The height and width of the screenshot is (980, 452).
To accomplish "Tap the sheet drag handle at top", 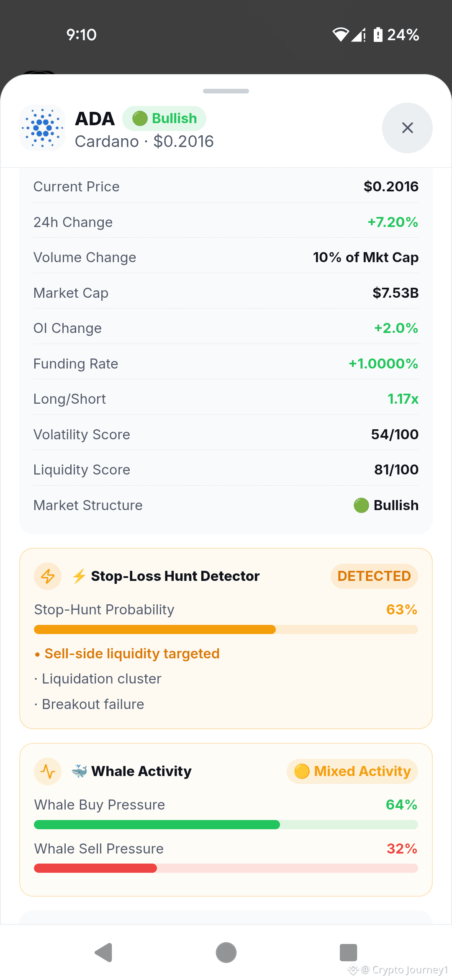I will coord(226,91).
